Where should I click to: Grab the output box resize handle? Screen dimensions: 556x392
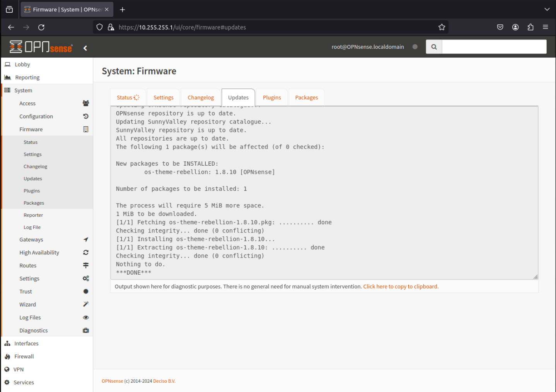[535, 277]
